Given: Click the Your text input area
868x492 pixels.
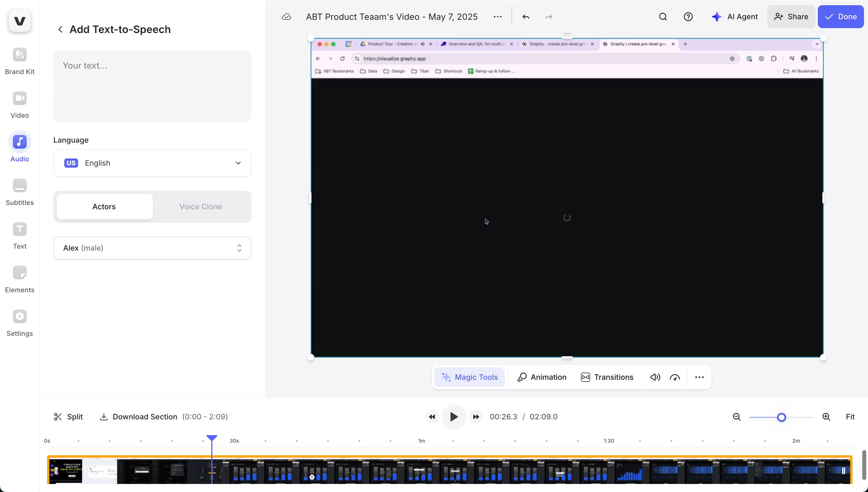Looking at the screenshot, I should point(152,86).
